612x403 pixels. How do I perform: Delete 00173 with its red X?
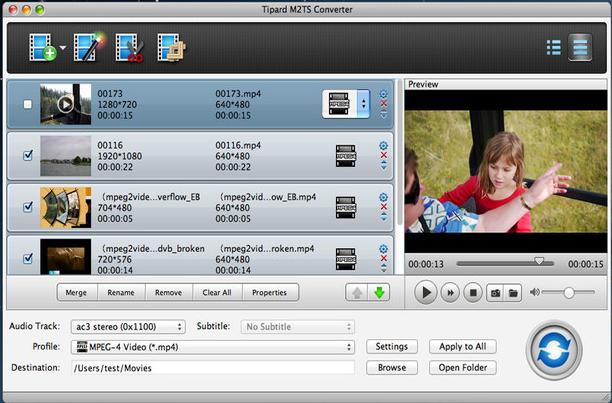[x=384, y=104]
